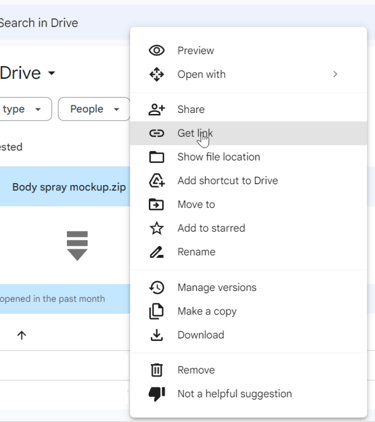Choose Manage versions
The image size is (375, 422).
[248, 287]
